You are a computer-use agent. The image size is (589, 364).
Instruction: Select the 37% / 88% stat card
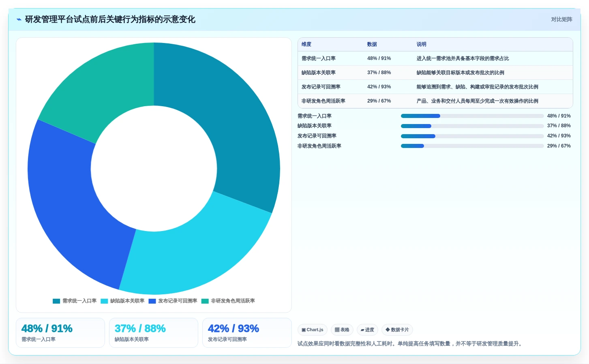pos(154,333)
